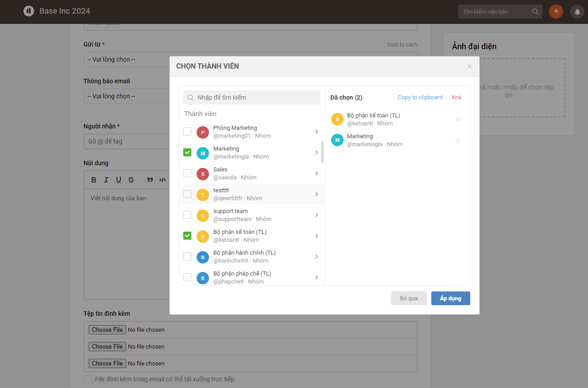Expand the support team chevron

tap(317, 215)
